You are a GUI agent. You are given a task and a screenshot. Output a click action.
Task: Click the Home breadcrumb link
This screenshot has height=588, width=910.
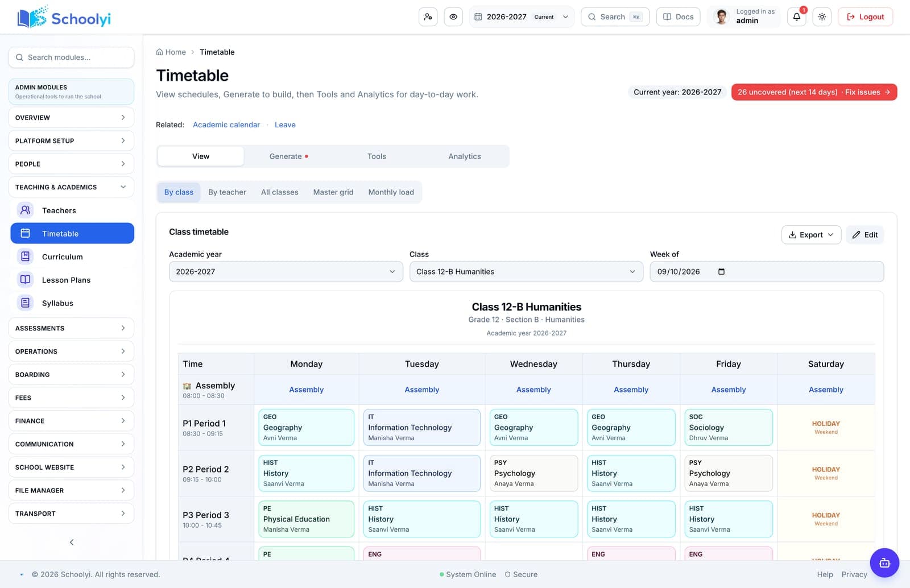(x=171, y=52)
